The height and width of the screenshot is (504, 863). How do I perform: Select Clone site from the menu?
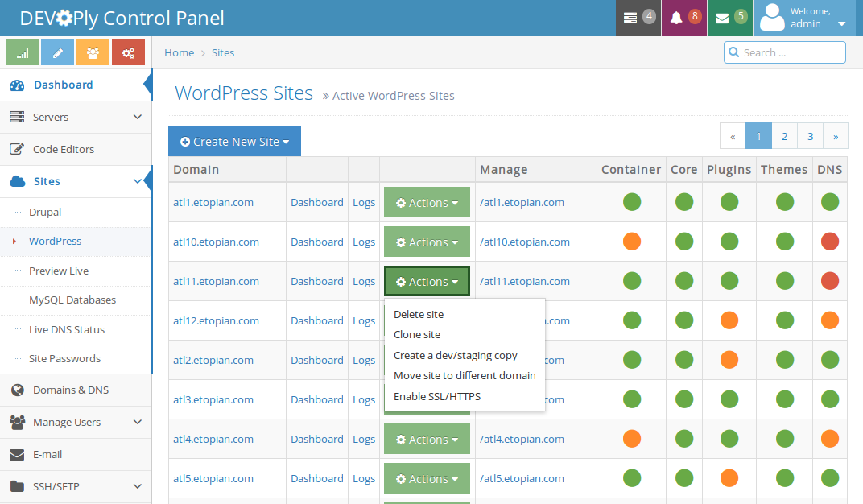tap(417, 334)
